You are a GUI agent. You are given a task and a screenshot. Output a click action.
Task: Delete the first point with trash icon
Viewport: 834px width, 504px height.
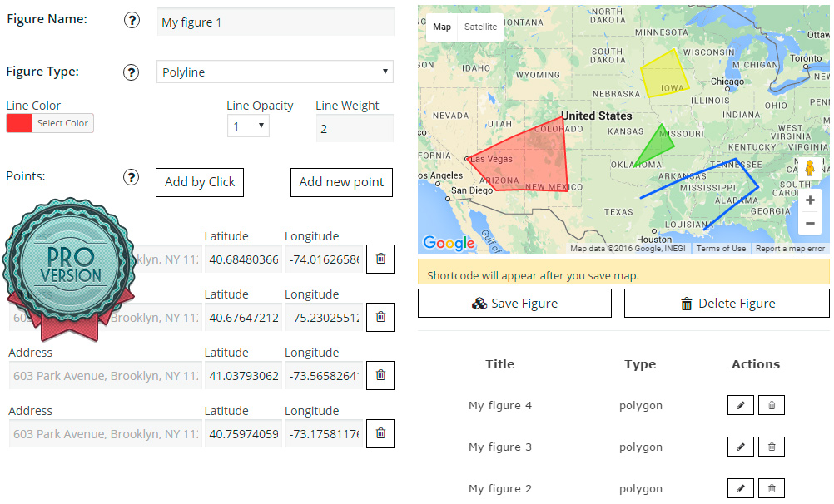coord(380,259)
